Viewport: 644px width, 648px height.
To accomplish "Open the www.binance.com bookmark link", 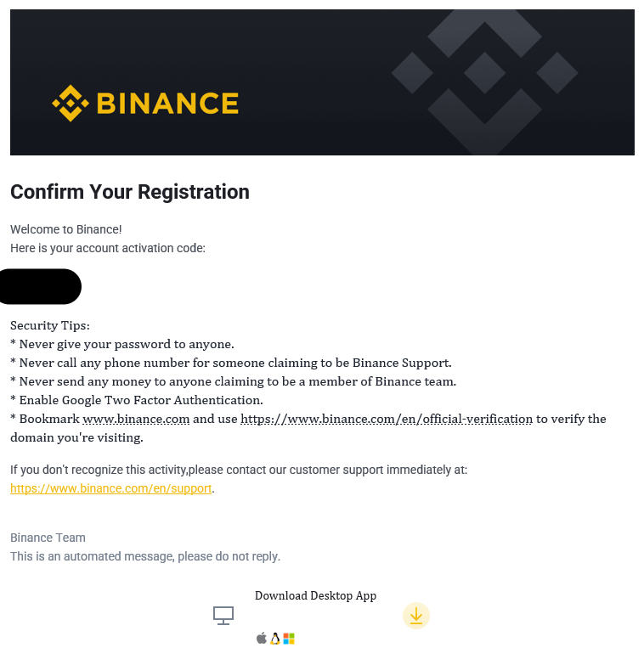I will click(136, 419).
